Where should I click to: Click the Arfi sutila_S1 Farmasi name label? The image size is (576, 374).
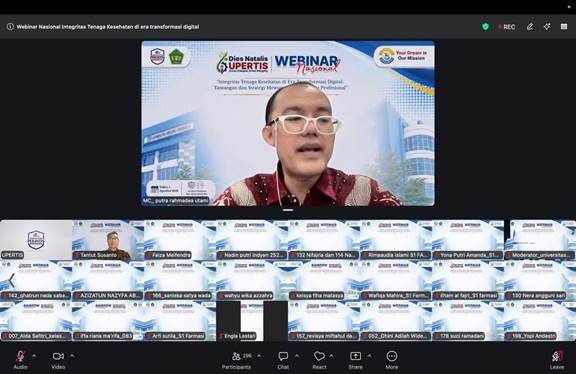[x=176, y=336]
